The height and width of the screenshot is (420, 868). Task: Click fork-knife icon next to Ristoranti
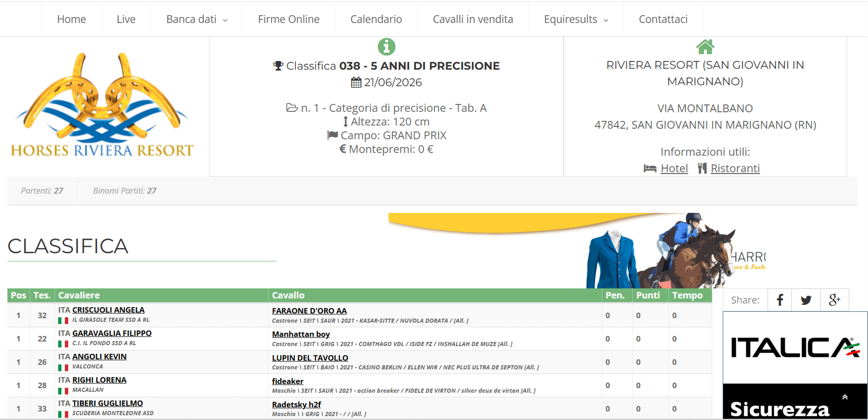tap(702, 168)
